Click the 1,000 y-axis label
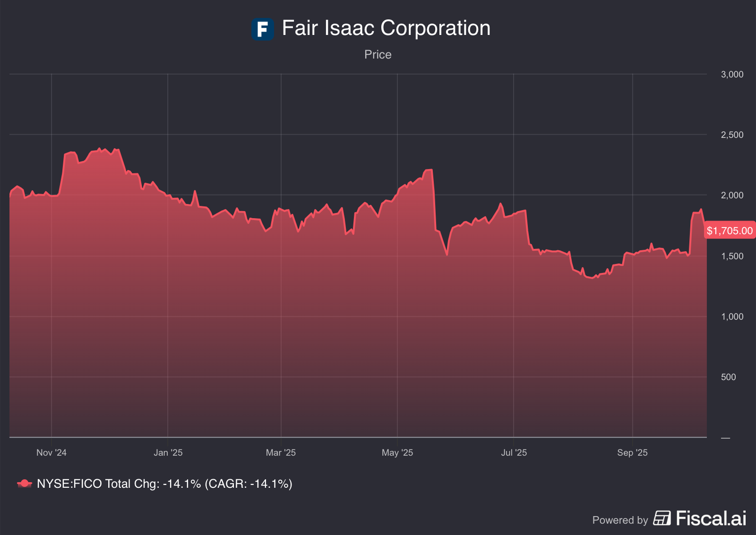 coord(732,316)
